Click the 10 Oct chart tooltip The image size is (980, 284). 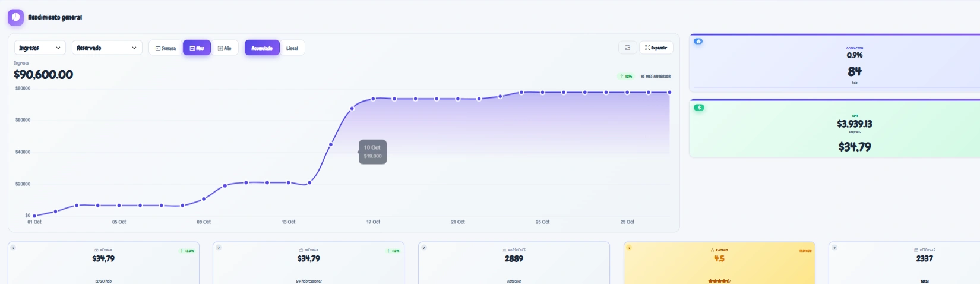click(373, 152)
